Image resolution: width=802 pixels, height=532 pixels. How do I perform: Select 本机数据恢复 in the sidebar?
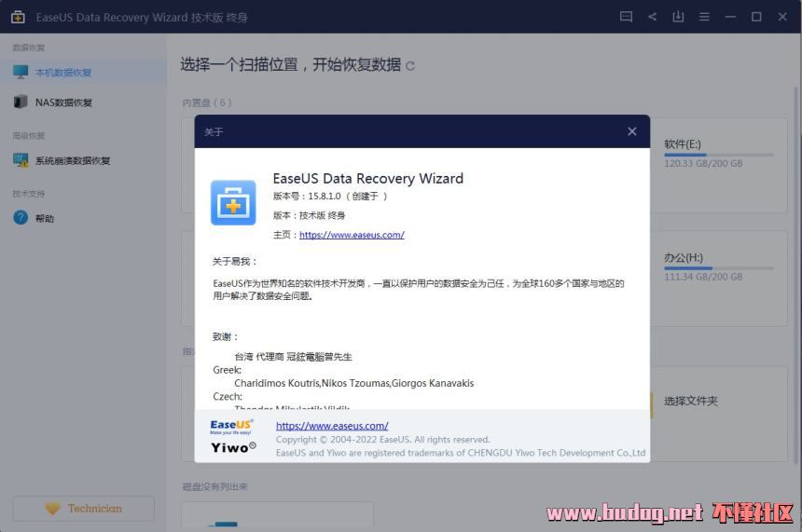coord(83,72)
